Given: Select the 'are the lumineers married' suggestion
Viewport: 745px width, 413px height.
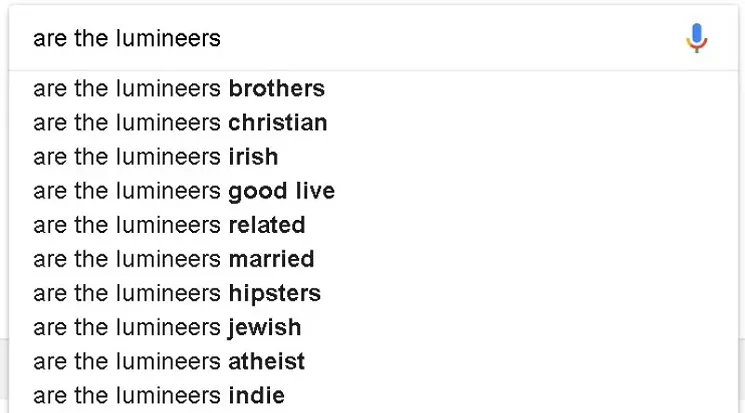Looking at the screenshot, I should (x=373, y=259).
